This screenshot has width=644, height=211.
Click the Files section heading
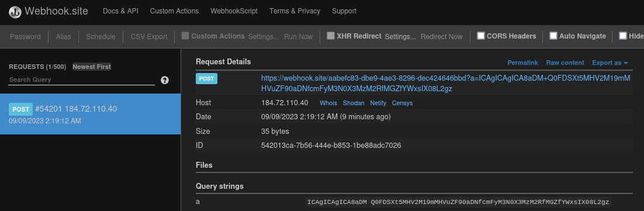click(x=204, y=165)
